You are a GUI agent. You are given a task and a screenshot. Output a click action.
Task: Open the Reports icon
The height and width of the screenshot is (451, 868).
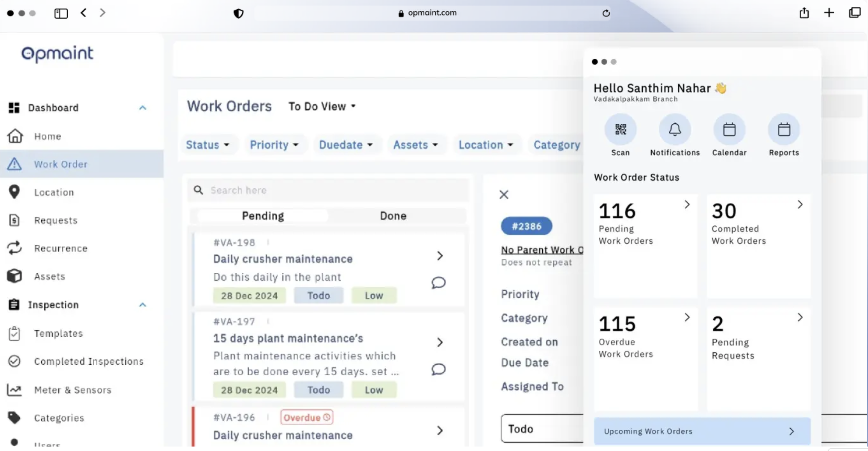click(x=784, y=130)
